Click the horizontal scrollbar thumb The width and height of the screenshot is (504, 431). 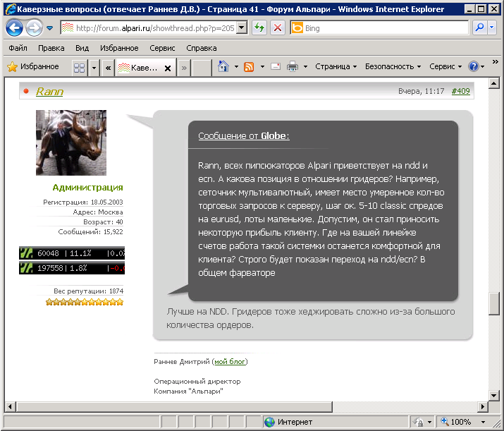pos(175,406)
